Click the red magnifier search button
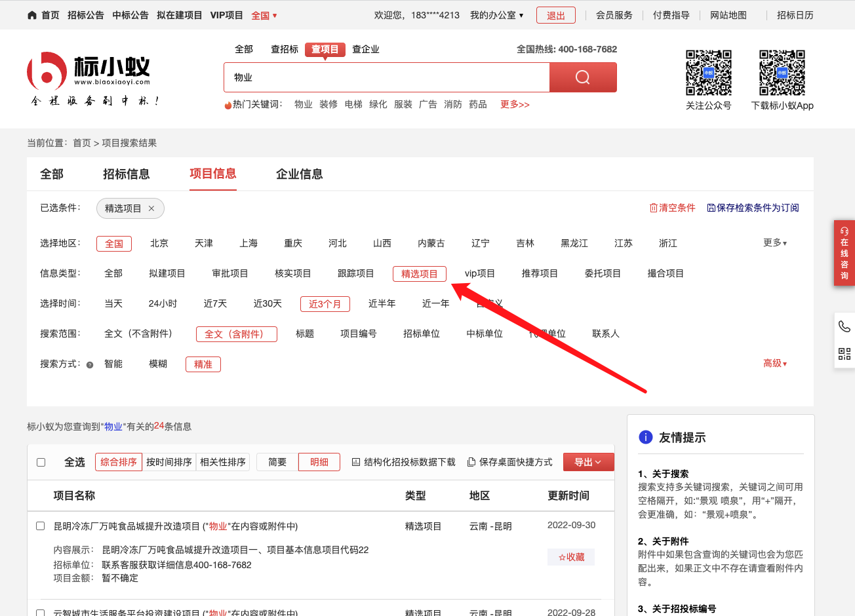Image resolution: width=855 pixels, height=616 pixels. click(582, 77)
